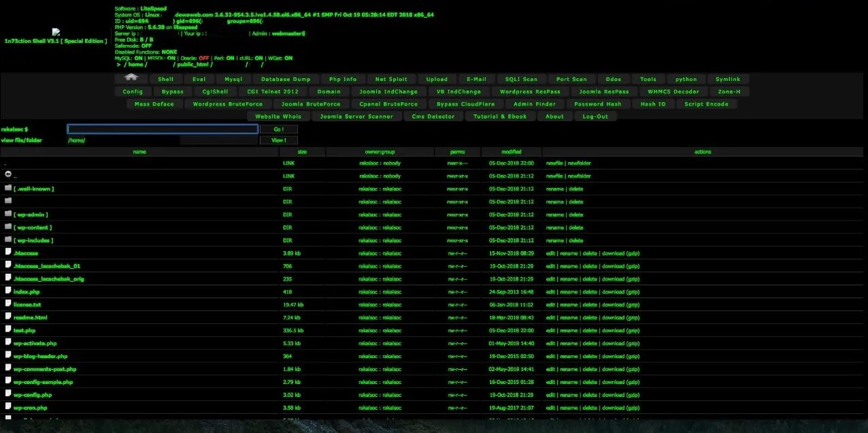Click newfile link in the first row
The width and height of the screenshot is (868, 433).
point(554,163)
